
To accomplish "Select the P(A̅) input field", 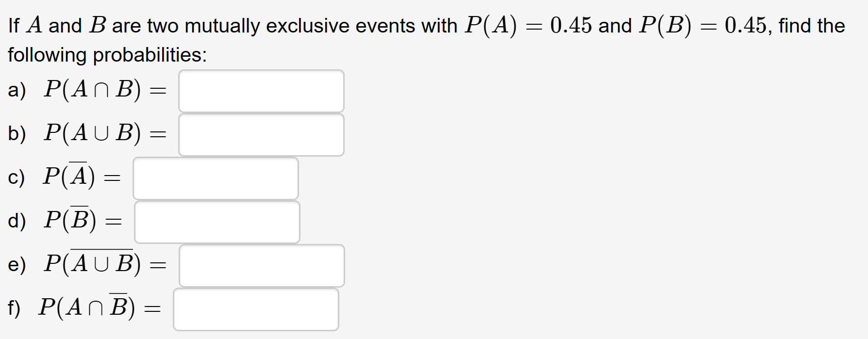I will 216,178.
